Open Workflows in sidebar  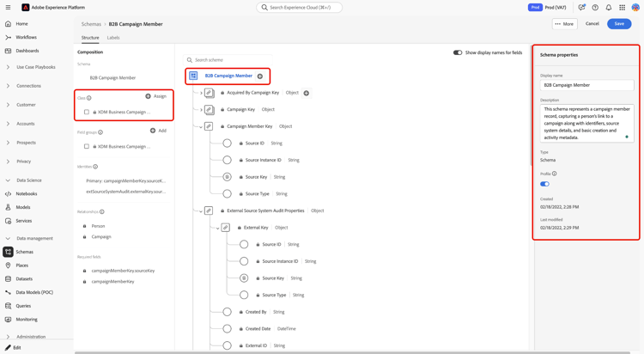tap(26, 38)
